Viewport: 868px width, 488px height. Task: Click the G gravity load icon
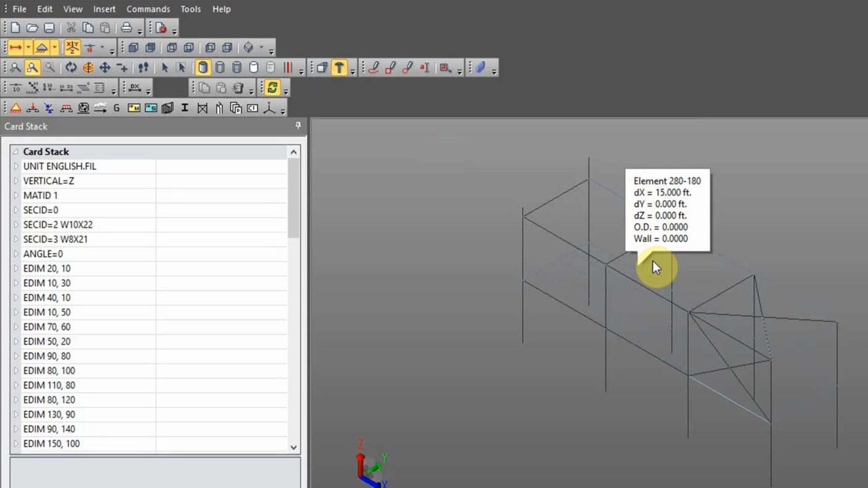(x=116, y=108)
